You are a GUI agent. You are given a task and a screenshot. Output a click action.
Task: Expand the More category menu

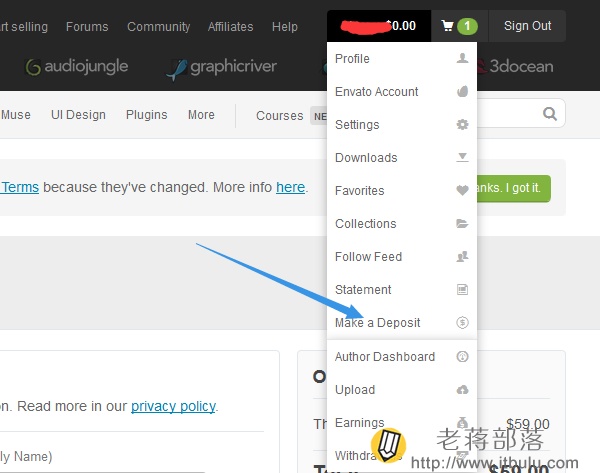[201, 115]
